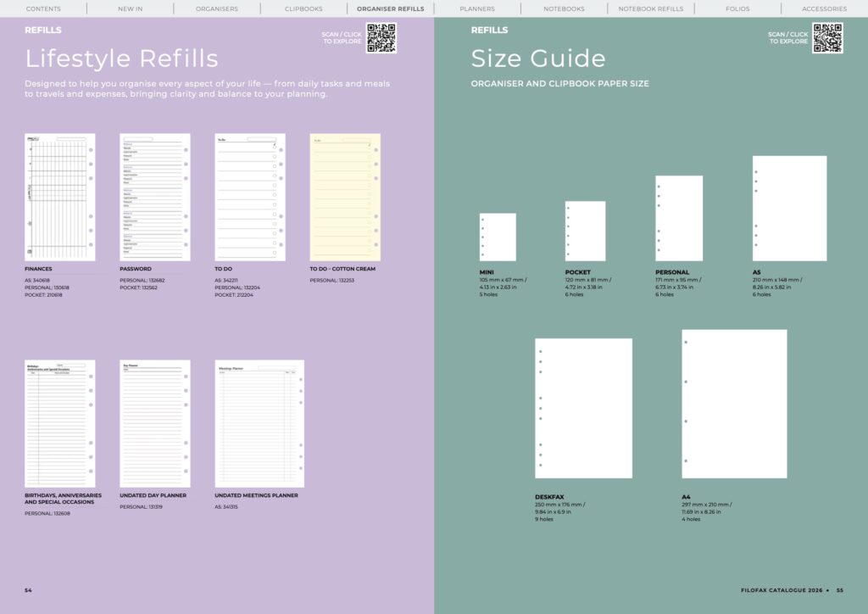868x614 pixels.
Task: Navigate to the Notebook Refills tab
Action: click(650, 8)
